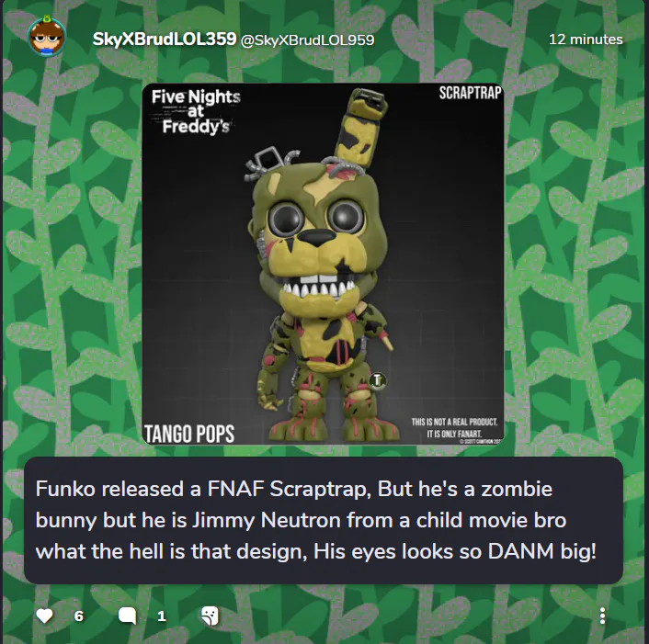Open SkyXBrudLOL359's avatar profile picture
Image resolution: width=649 pixels, height=644 pixels.
pyautogui.click(x=47, y=38)
